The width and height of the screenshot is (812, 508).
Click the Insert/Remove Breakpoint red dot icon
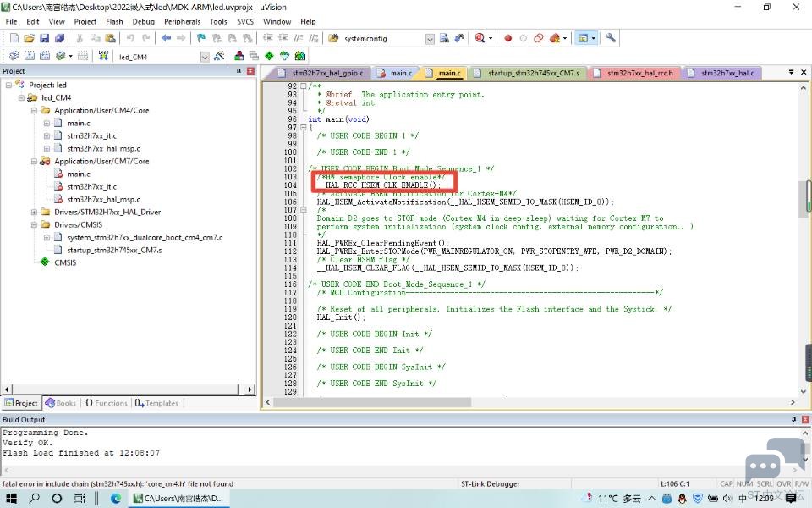pos(508,38)
